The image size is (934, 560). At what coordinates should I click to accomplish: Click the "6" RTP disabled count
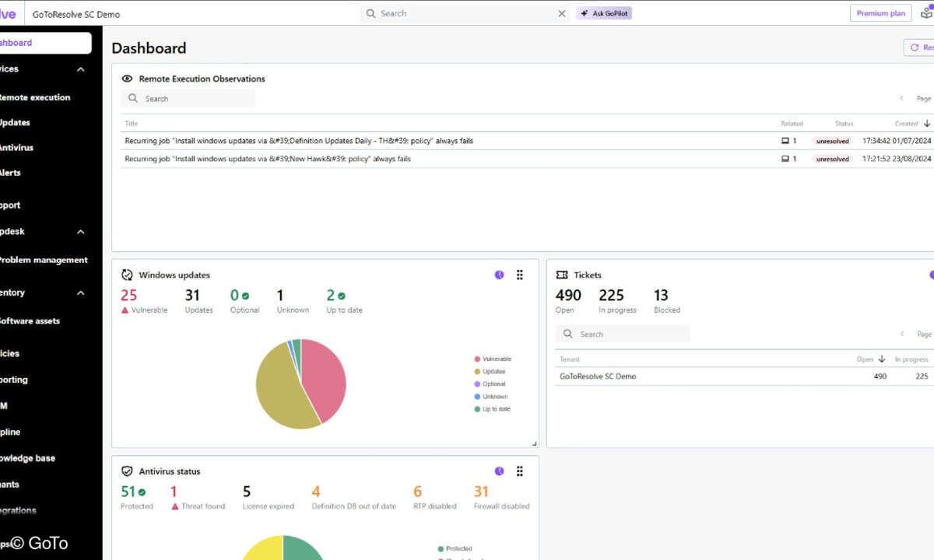pyautogui.click(x=417, y=492)
